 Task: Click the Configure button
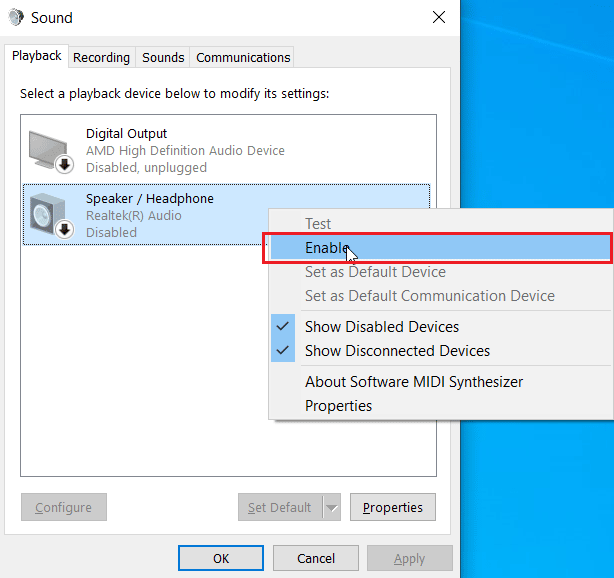64,507
